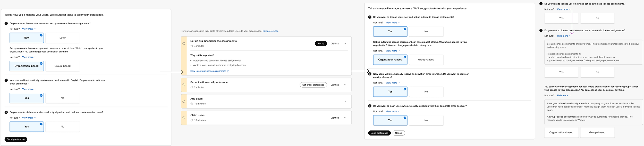The width and height of the screenshot is (644, 146).
Task: Click external link icon beside license assignments help
Action: tap(228, 71)
